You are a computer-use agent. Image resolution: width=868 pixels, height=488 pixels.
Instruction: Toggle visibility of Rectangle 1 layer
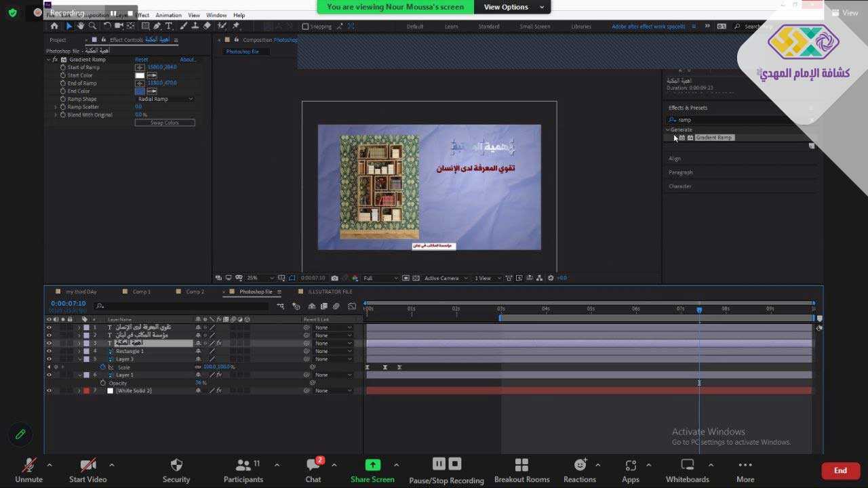[49, 351]
